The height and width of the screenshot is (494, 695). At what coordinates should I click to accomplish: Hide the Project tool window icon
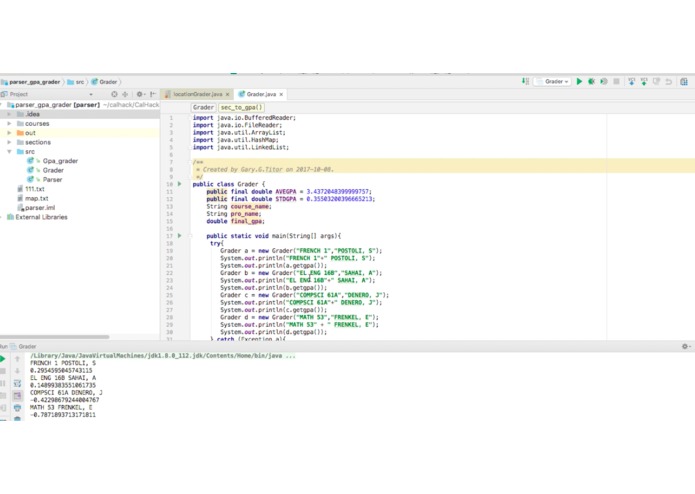pos(153,94)
